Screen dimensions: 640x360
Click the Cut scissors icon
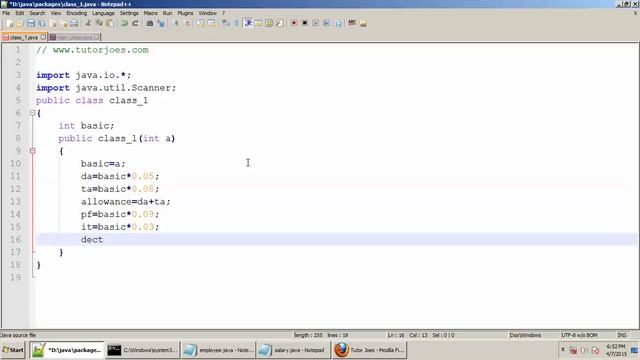pyautogui.click(x=88, y=23)
